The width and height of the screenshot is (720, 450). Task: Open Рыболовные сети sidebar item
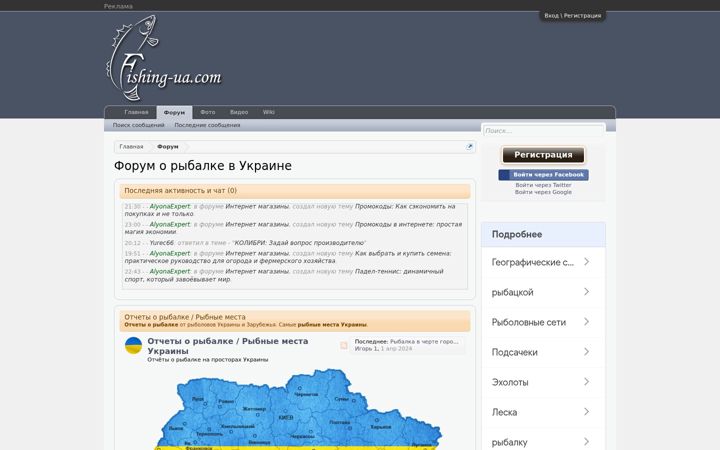pyautogui.click(x=529, y=322)
